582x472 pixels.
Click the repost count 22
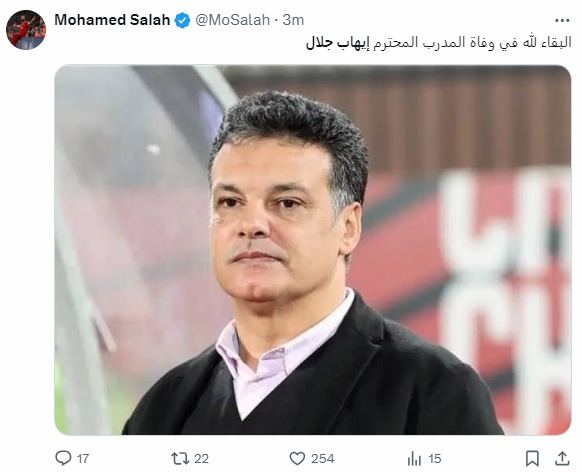[201, 459]
